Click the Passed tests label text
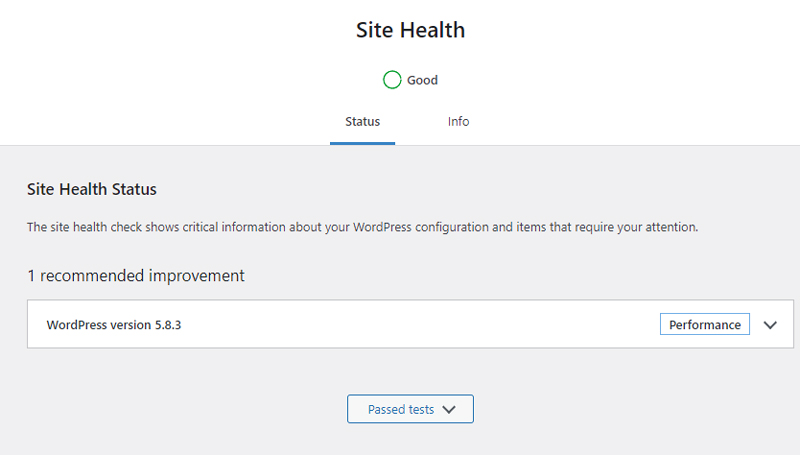This screenshot has height=455, width=800. [400, 409]
